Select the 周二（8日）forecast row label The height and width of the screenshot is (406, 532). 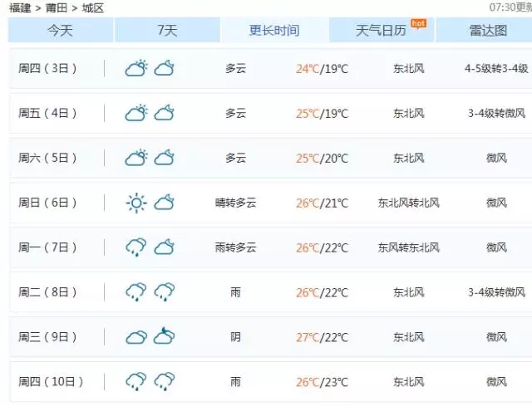click(x=47, y=292)
